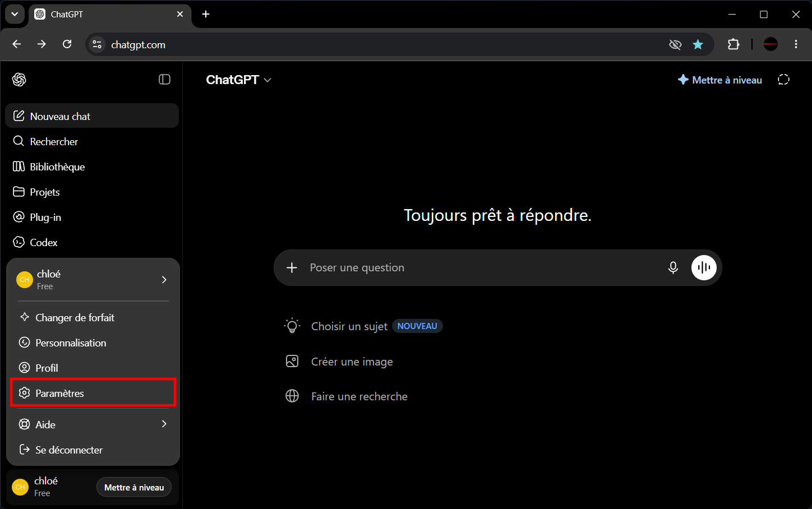Click the Toujours prêt à répondre heading
812x509 pixels.
pos(497,215)
